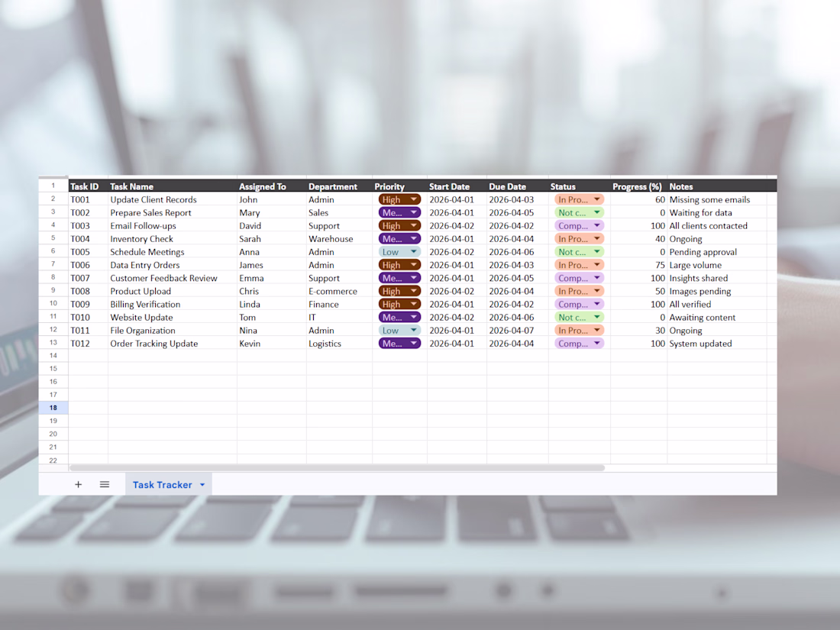Select the progress value 75 cell

[639, 265]
